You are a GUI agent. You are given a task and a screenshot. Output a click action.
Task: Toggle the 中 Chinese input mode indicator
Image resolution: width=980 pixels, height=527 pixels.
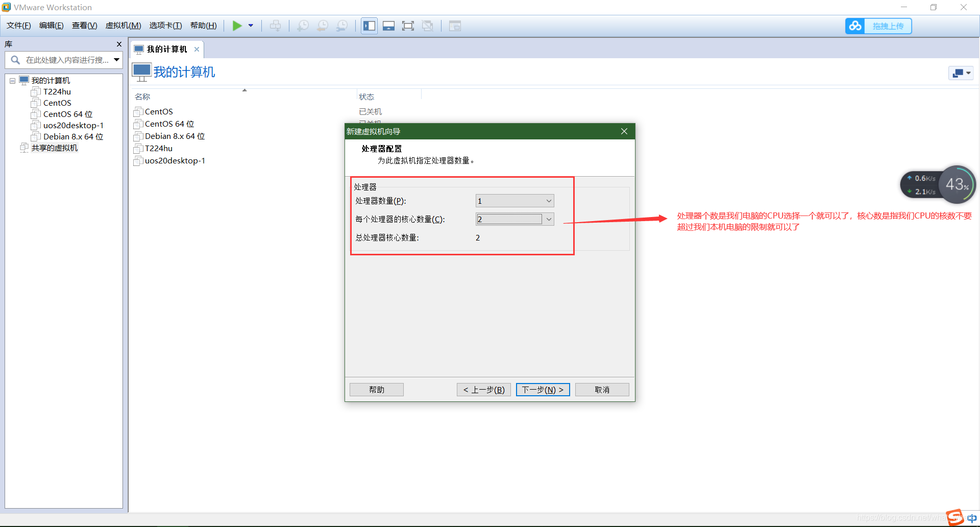(x=972, y=518)
